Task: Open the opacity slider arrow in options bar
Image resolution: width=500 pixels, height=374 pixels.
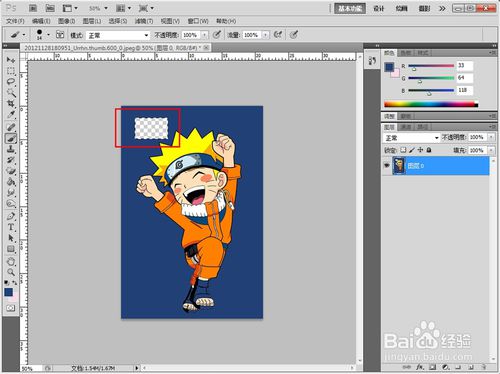Action: click(204, 35)
